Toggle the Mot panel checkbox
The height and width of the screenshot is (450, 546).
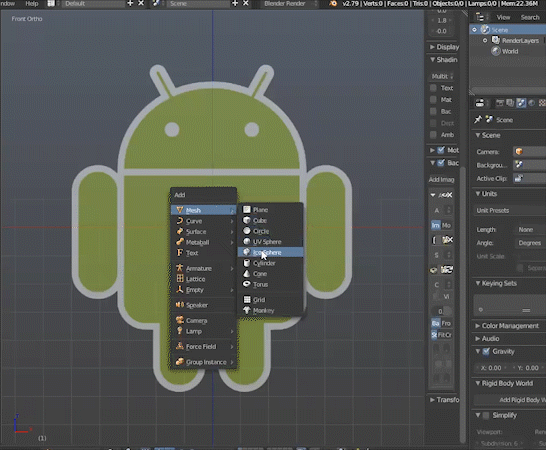(441, 150)
